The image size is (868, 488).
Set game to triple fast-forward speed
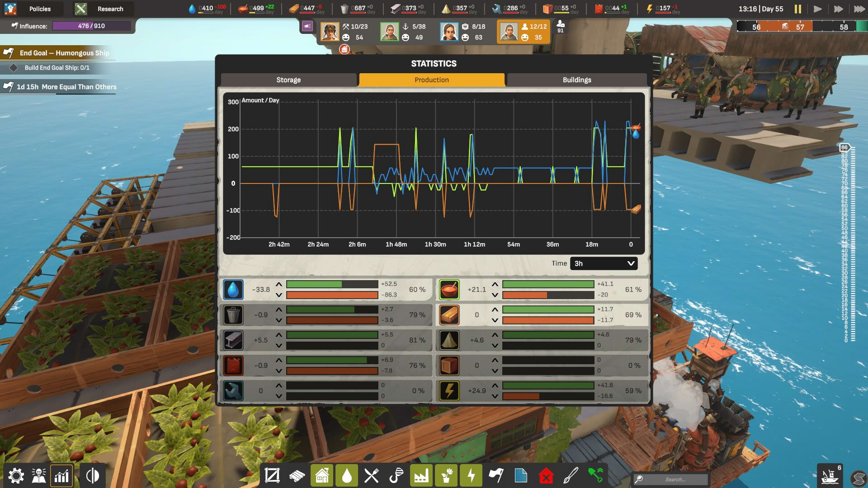tap(859, 9)
